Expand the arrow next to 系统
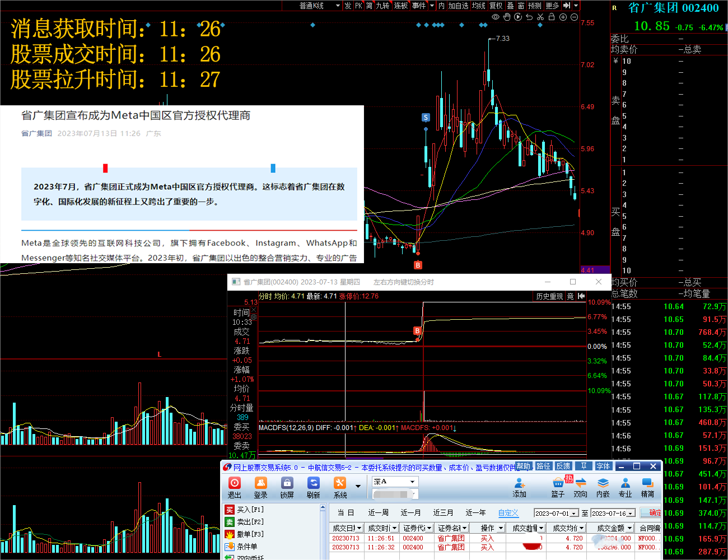The width and height of the screenshot is (728, 560). coord(358,486)
